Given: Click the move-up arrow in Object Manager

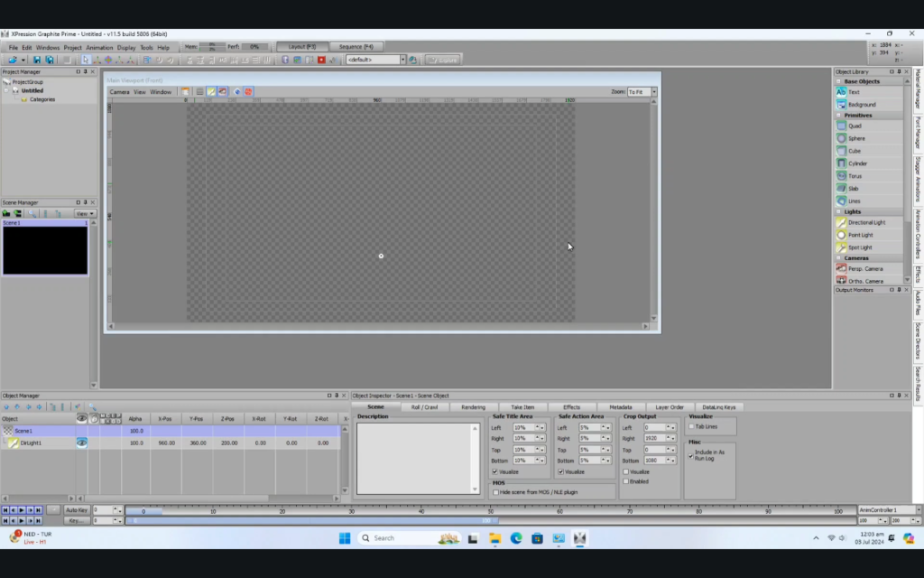Looking at the screenshot, I should coord(6,407).
